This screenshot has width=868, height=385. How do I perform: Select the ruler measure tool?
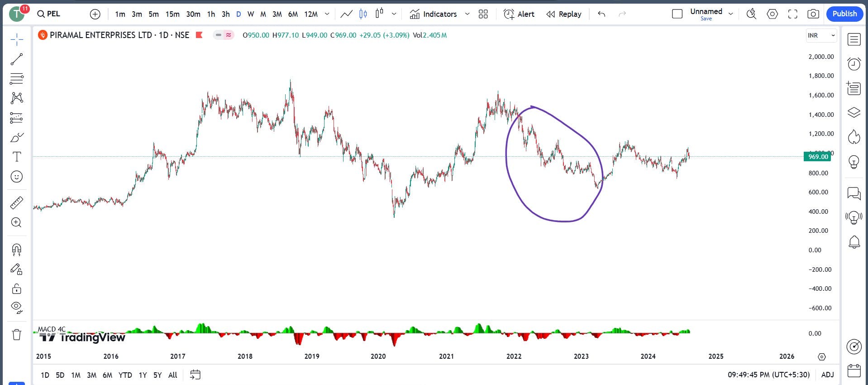coord(17,202)
